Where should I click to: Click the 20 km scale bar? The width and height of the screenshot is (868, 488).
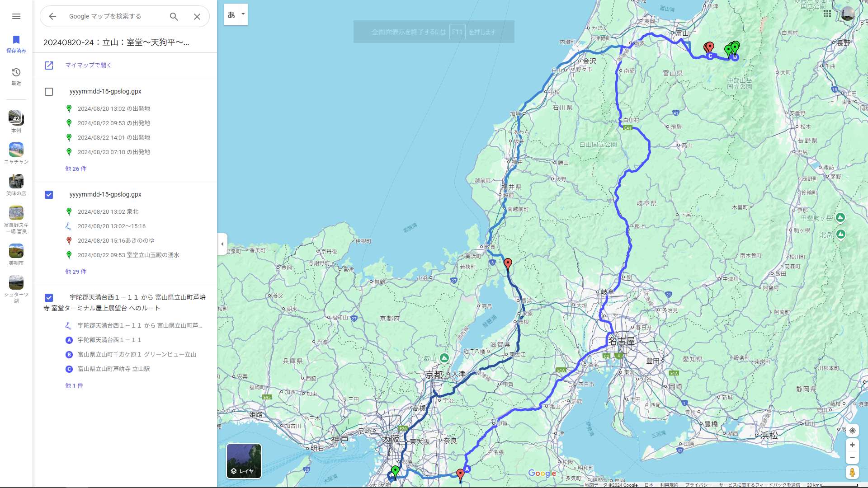pos(833,485)
